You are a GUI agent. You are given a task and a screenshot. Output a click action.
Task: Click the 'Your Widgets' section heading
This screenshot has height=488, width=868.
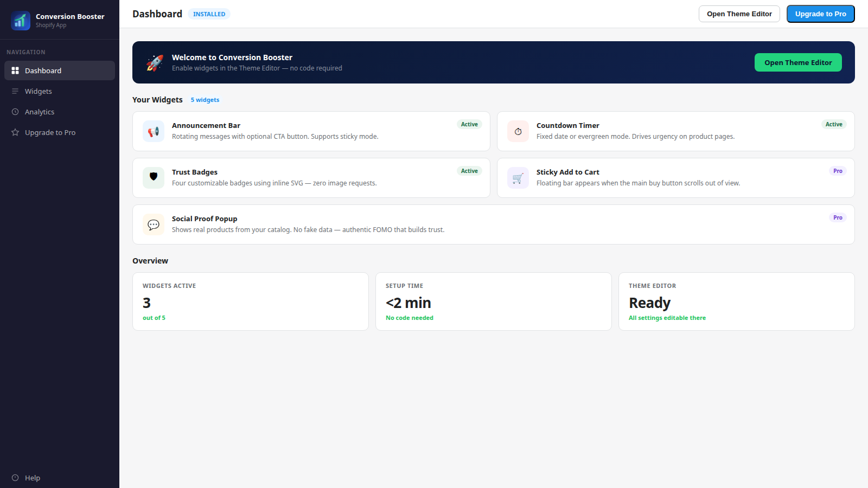click(157, 100)
